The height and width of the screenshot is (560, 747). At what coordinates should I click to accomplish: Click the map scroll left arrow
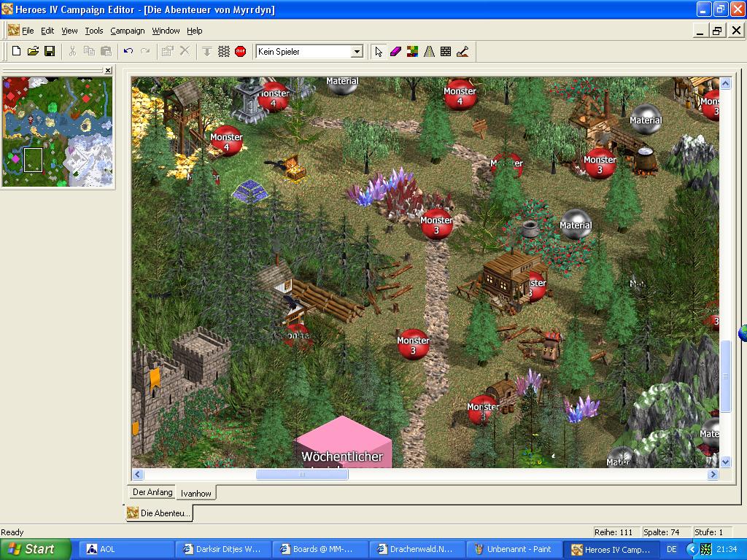click(138, 474)
